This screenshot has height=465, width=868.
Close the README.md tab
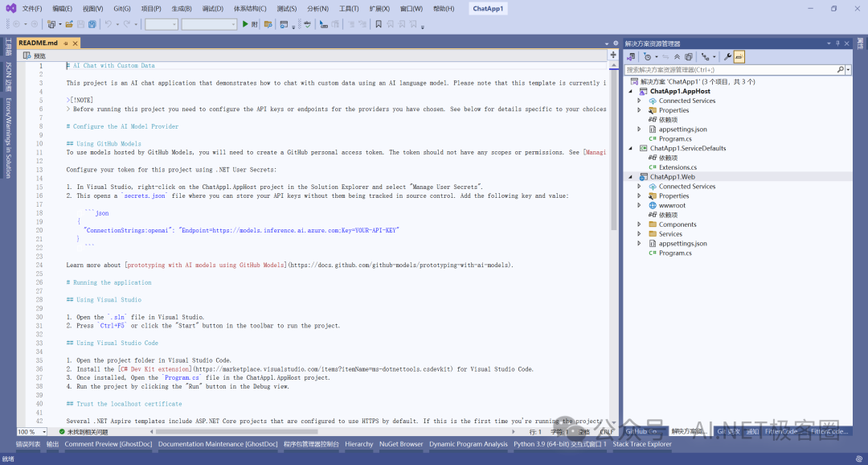tap(75, 43)
